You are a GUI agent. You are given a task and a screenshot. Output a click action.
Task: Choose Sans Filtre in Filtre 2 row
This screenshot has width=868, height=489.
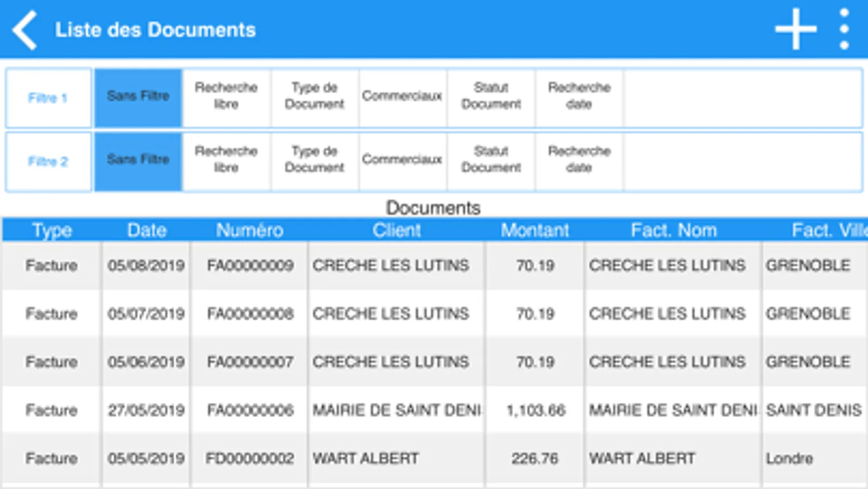138,161
